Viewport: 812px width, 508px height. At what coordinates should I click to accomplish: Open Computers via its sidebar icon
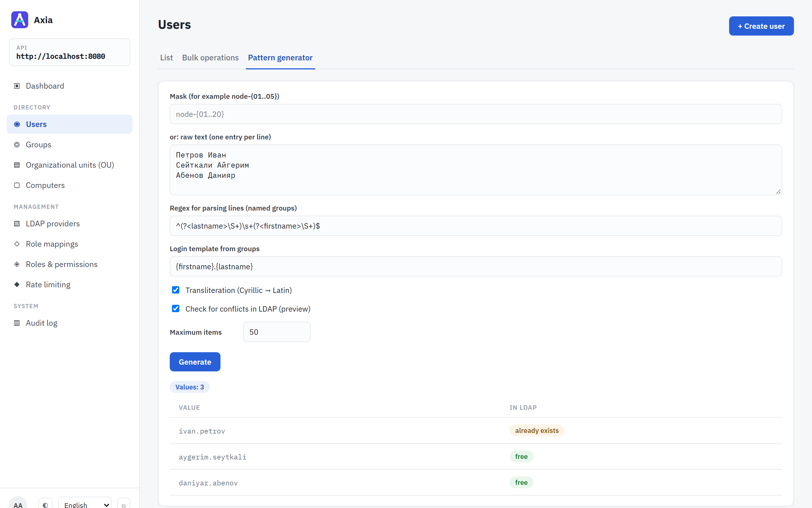tap(17, 185)
